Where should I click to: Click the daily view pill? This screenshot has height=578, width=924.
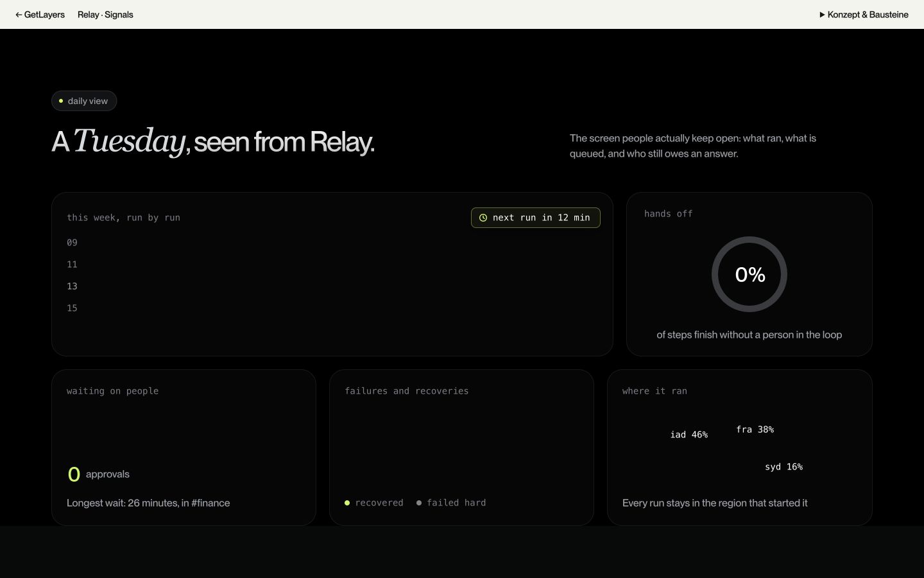click(84, 101)
